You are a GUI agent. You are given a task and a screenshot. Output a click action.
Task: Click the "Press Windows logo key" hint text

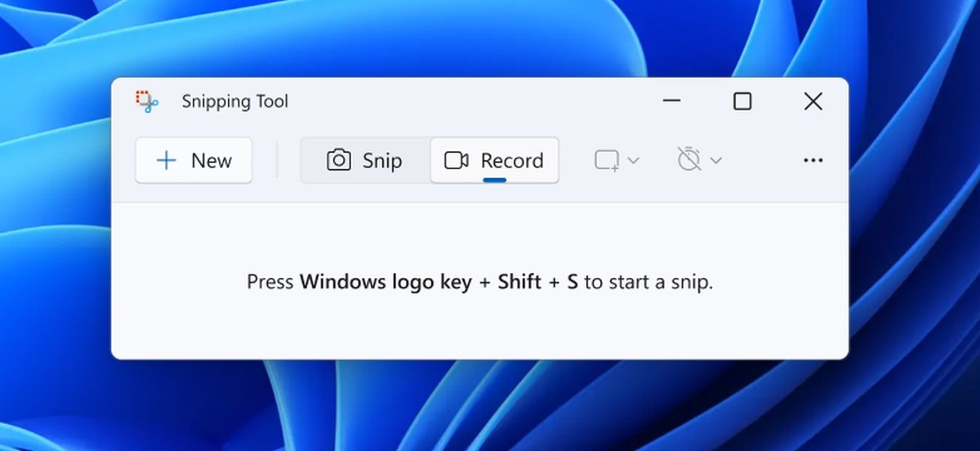[x=479, y=283]
